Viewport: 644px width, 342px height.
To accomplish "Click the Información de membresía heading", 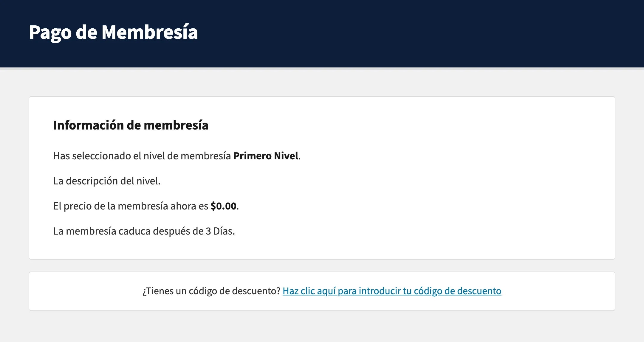I will tap(131, 125).
